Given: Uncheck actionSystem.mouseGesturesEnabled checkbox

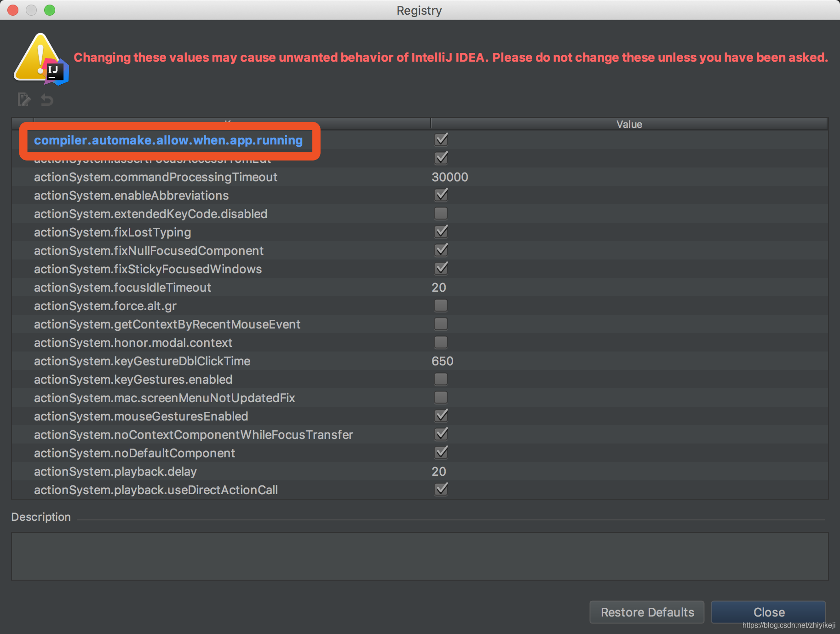Looking at the screenshot, I should pyautogui.click(x=441, y=415).
